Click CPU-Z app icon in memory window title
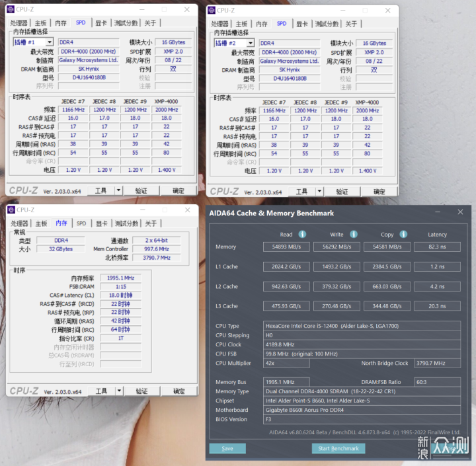The width and height of the screenshot is (476, 466). pos(11,210)
